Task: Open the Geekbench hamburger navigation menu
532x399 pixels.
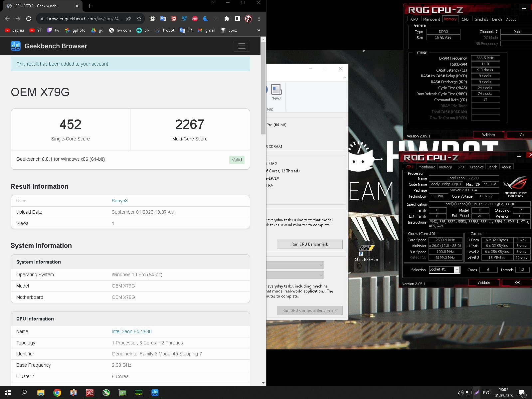Action: [242, 46]
